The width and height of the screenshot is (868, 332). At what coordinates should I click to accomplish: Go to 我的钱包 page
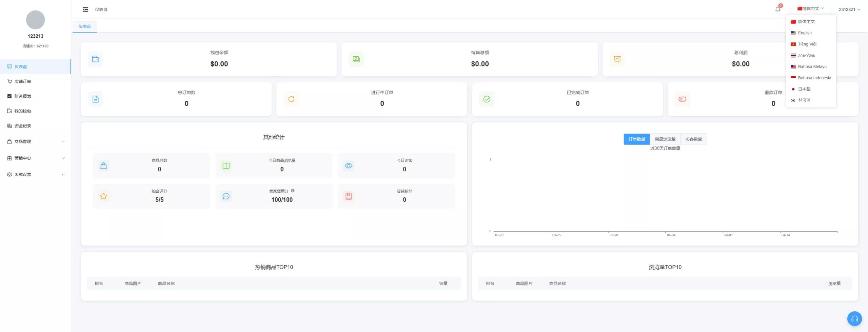[23, 111]
